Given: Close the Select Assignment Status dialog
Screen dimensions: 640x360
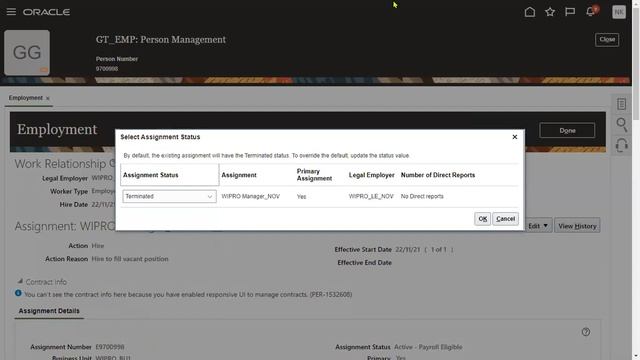Looking at the screenshot, I should (515, 137).
